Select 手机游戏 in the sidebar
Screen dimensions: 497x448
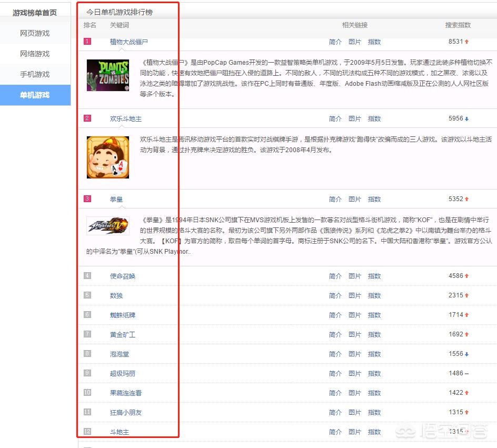(x=35, y=74)
